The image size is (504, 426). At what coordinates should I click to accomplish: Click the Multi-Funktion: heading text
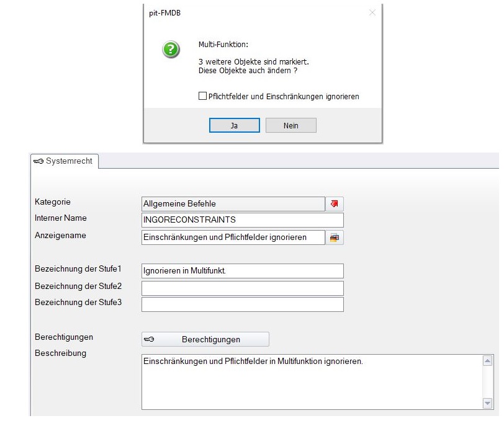tap(223, 44)
